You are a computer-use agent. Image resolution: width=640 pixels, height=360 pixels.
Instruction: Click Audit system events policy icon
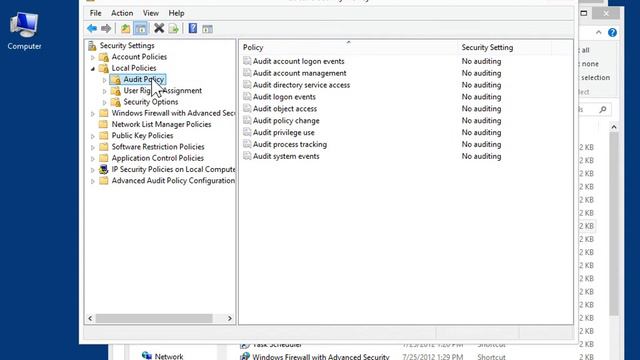pyautogui.click(x=247, y=156)
